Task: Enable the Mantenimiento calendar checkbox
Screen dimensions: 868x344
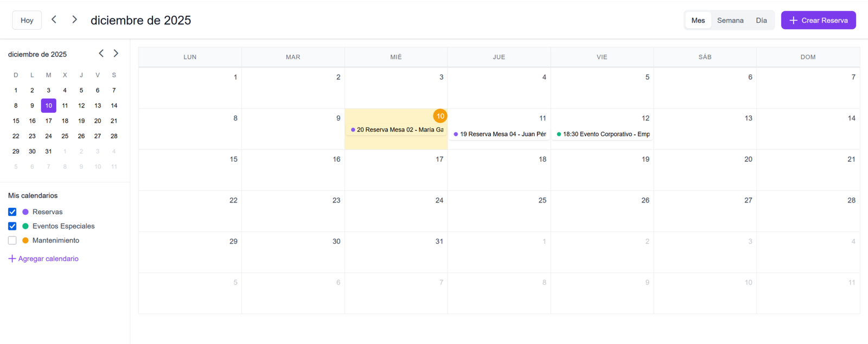Action: coord(12,240)
